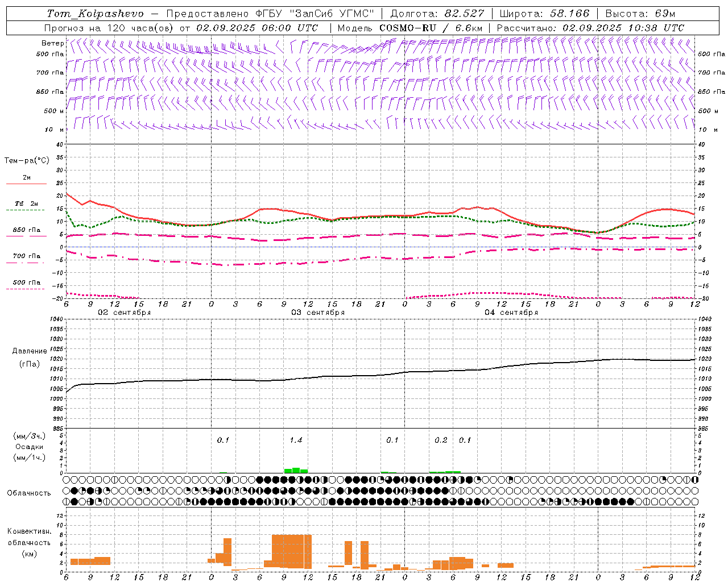Click the left 500 м wind level label
Image resolution: width=728 pixels, height=582 pixels.
54,111
